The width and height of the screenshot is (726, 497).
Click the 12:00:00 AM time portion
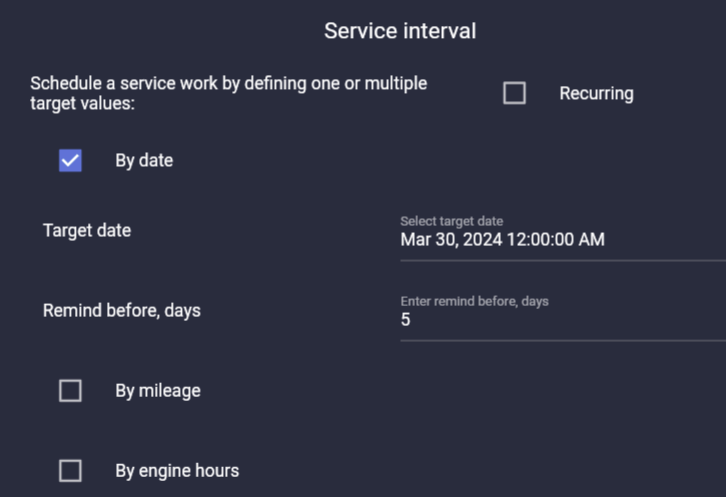coord(558,240)
